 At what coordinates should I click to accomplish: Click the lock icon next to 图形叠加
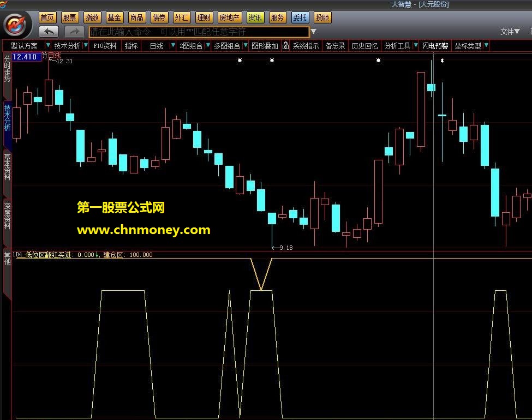(285, 45)
